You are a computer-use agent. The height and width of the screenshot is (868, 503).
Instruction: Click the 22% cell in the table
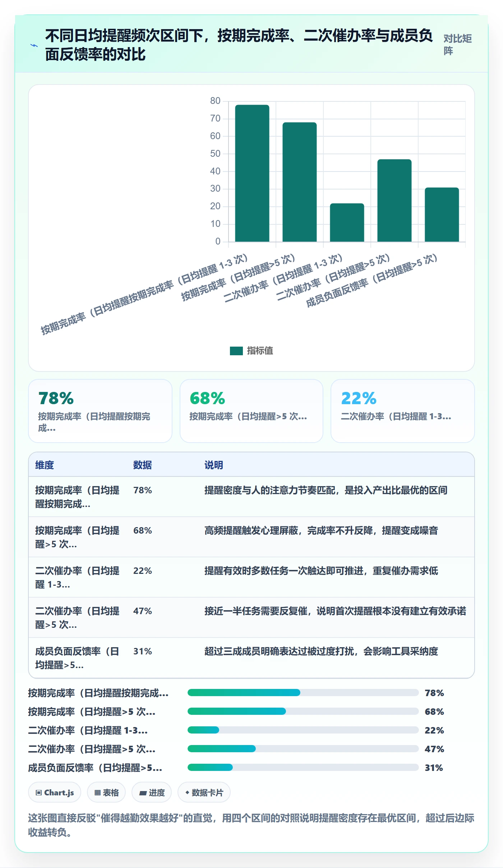tap(143, 571)
